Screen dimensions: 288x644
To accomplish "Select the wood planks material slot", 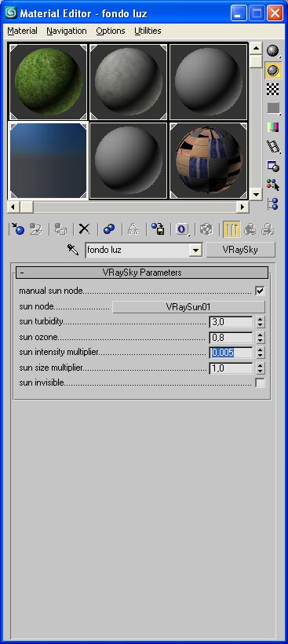I will click(209, 160).
